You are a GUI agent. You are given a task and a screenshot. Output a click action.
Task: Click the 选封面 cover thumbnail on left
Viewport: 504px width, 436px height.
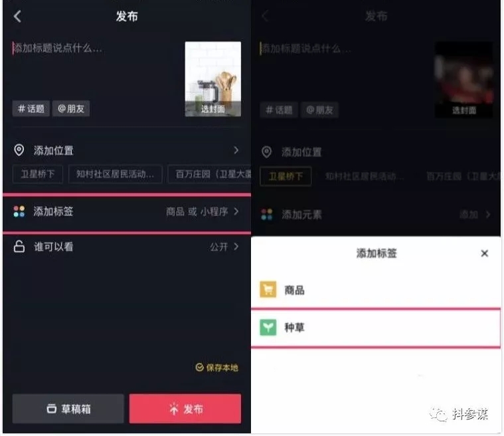[212, 79]
